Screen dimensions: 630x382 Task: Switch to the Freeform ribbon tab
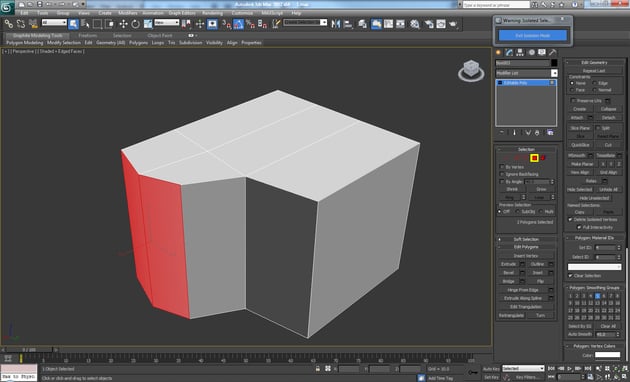click(88, 35)
